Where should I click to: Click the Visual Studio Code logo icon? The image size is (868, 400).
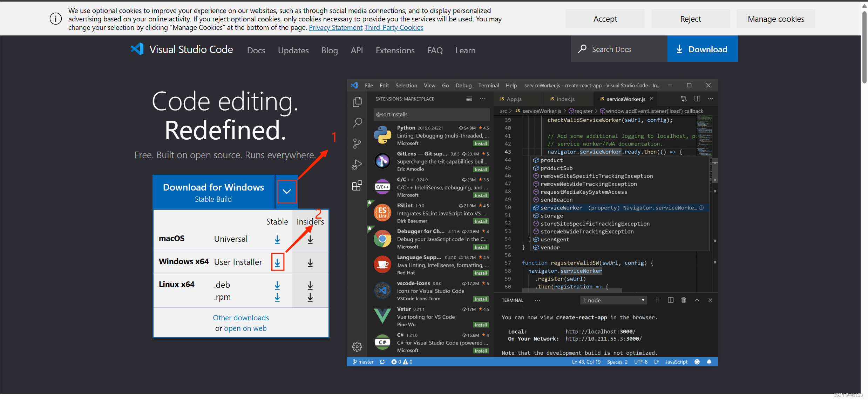[x=137, y=49]
